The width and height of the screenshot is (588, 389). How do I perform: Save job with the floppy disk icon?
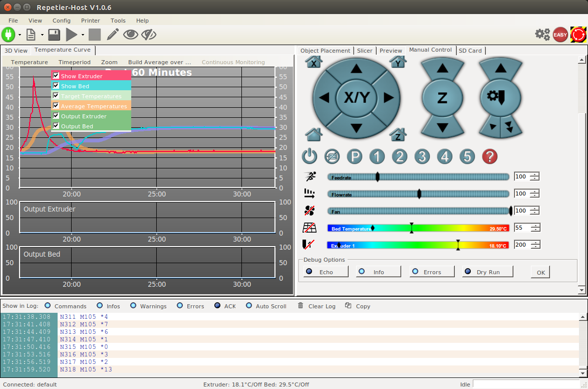(54, 35)
